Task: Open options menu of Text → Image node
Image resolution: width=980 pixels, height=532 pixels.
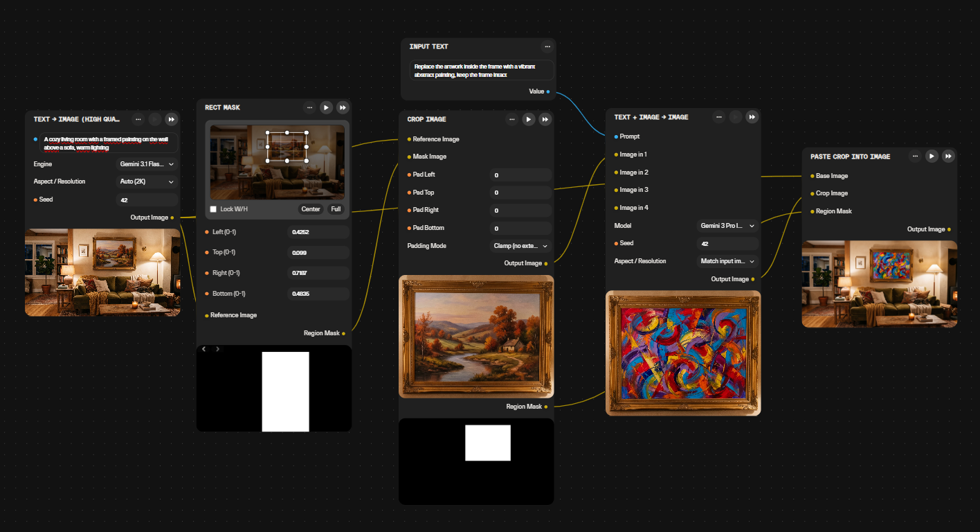Action: tap(138, 119)
